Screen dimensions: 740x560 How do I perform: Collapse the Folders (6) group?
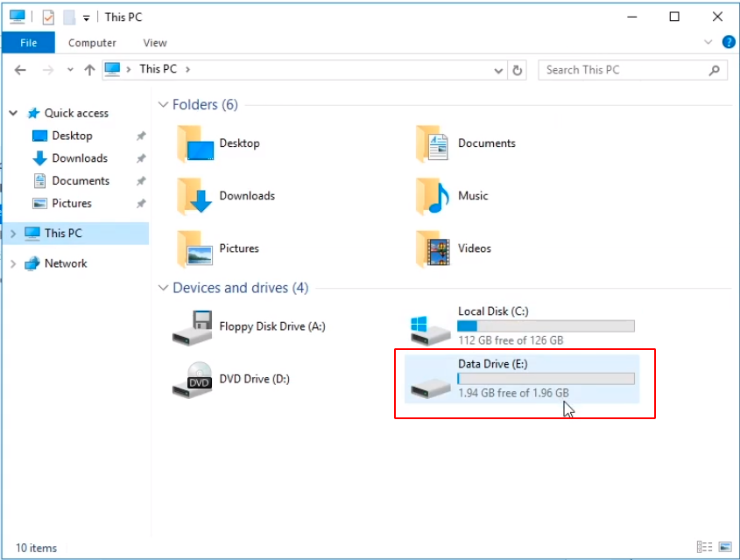click(163, 105)
